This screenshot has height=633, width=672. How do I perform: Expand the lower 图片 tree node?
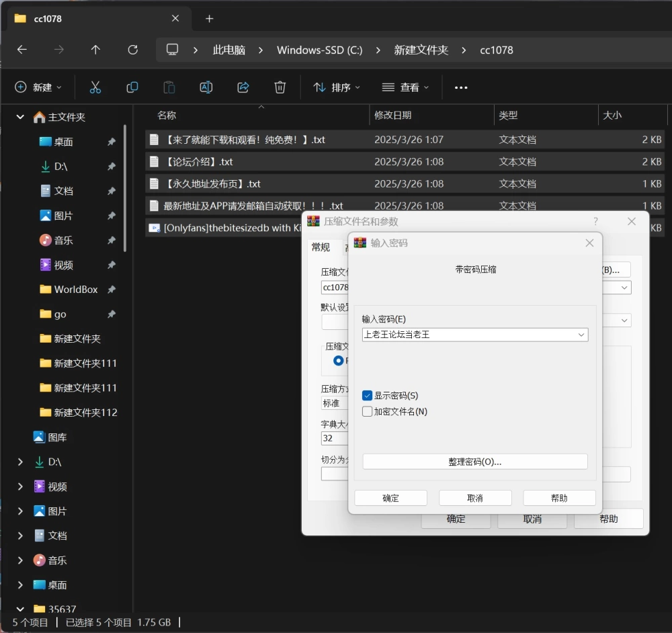click(20, 511)
